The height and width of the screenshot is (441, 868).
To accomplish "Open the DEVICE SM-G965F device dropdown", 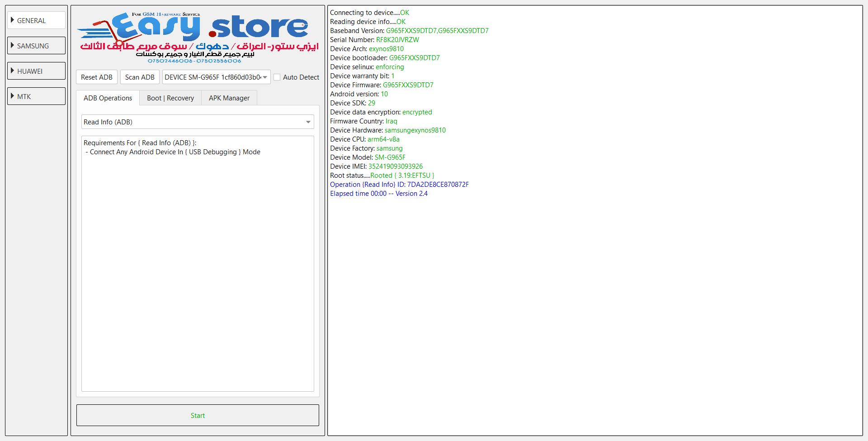I will 216,77.
